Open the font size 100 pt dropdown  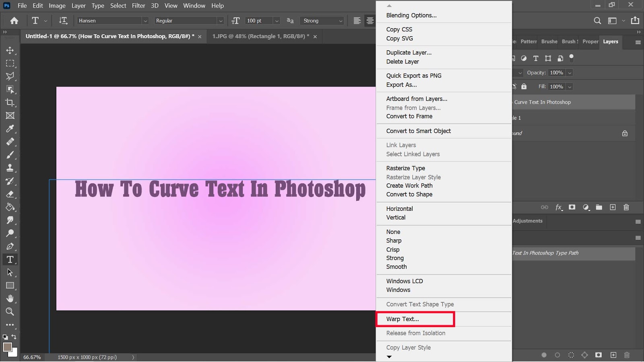point(277,21)
